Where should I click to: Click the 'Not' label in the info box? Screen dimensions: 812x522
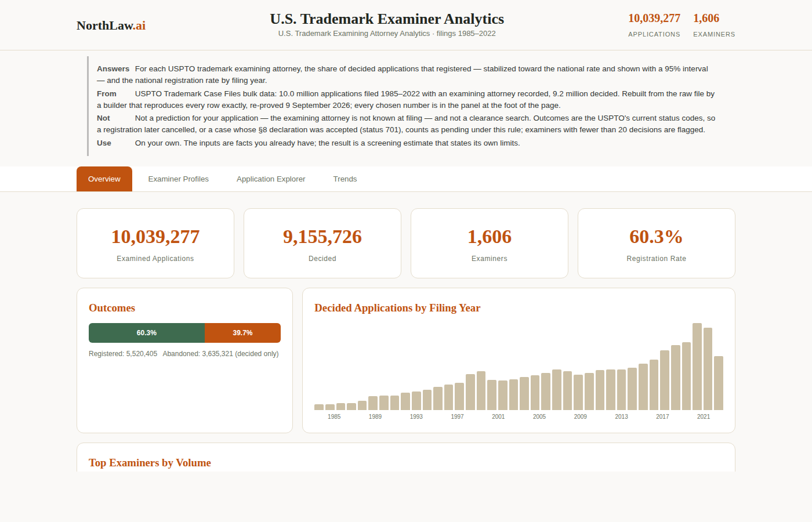[103, 118]
